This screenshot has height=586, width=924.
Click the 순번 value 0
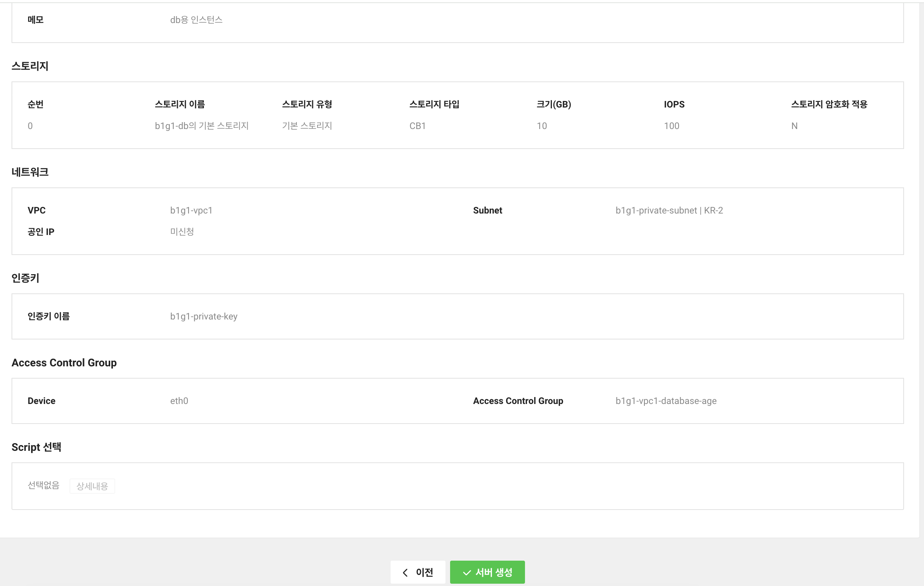30,126
